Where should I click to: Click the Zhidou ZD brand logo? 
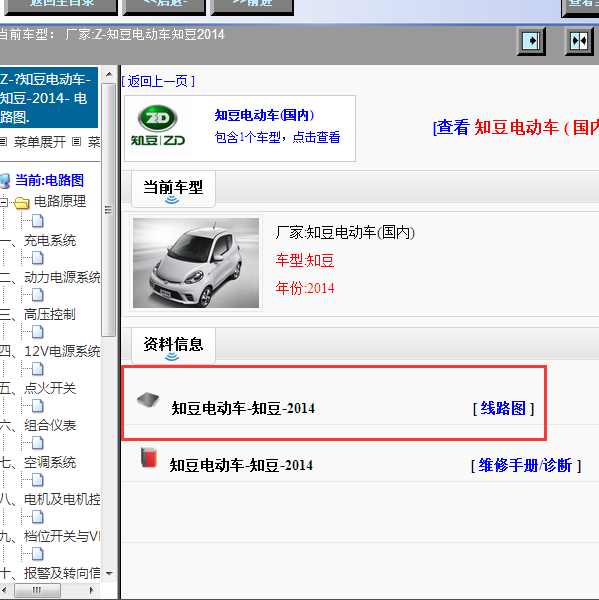(x=158, y=126)
